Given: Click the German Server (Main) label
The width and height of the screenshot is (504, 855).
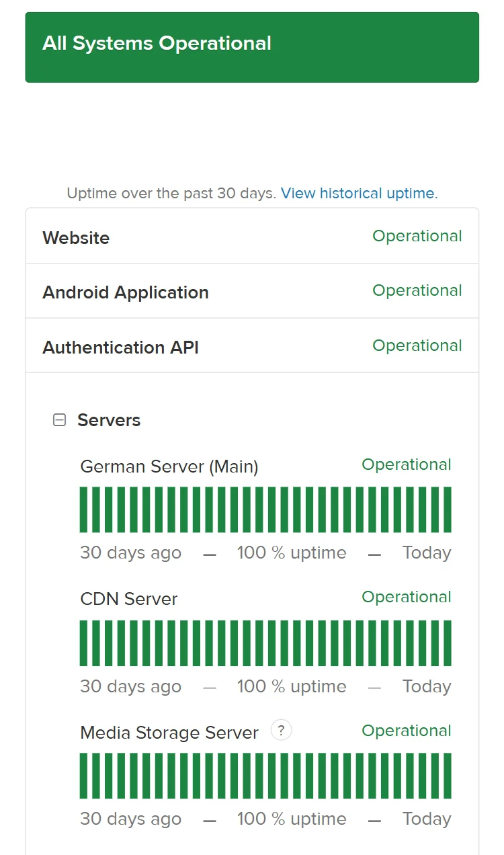Looking at the screenshot, I should (x=169, y=466).
